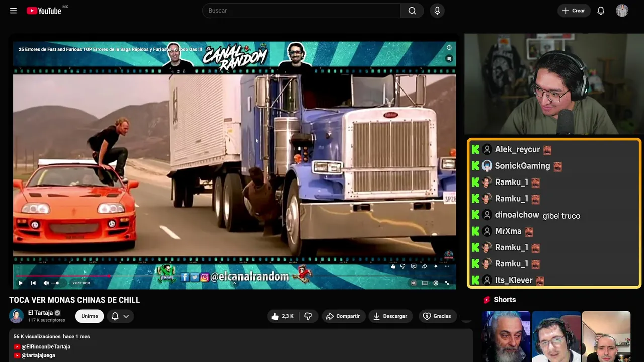
Task: Open the embedded video playlist icon
Action: (449, 59)
